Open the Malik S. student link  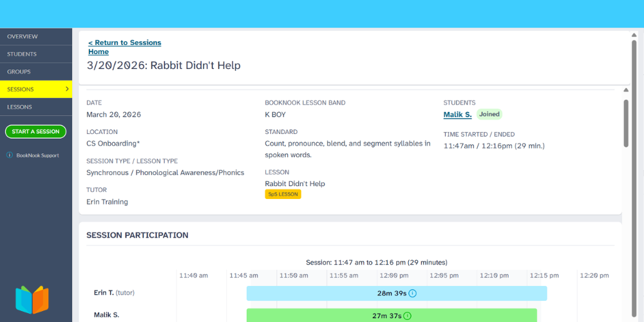tap(457, 115)
